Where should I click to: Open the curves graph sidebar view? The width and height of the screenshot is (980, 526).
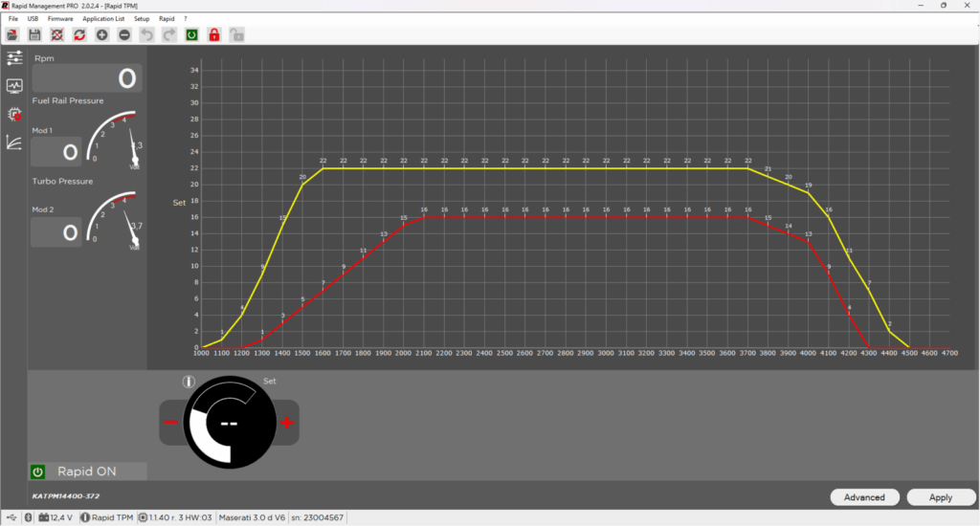[x=14, y=142]
